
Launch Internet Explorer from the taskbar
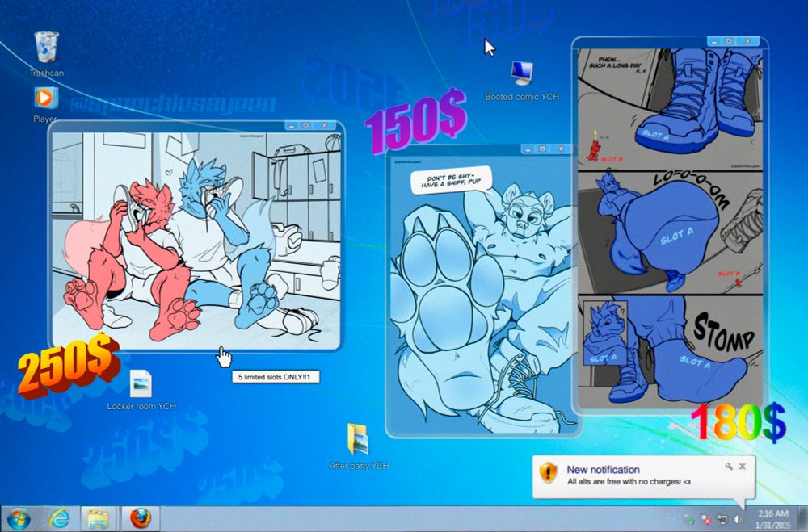tap(59, 518)
